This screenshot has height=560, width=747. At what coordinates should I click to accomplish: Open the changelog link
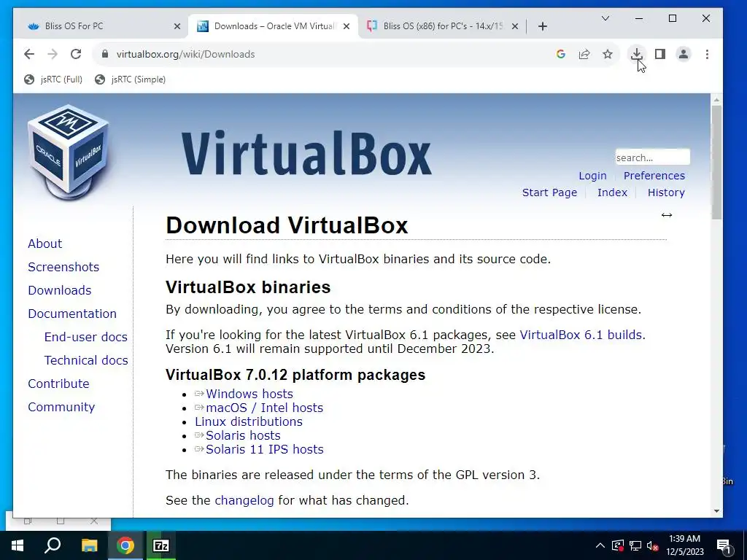(x=244, y=500)
